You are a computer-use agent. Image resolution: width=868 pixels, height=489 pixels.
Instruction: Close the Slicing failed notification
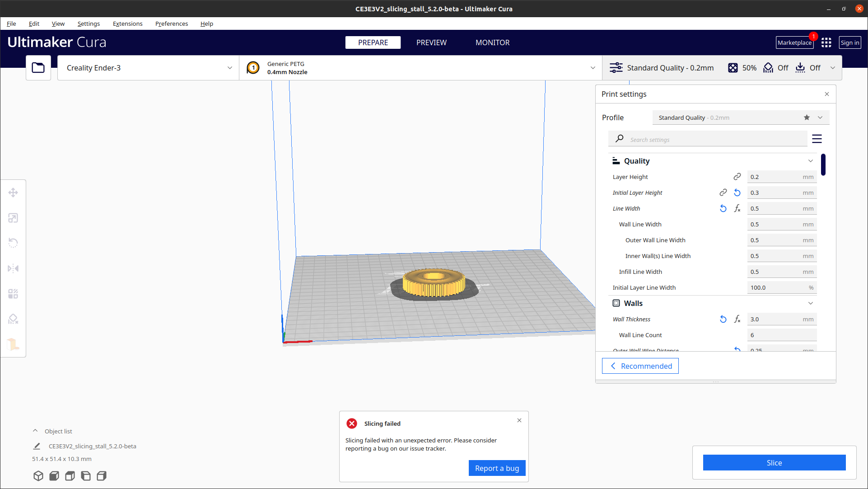(519, 420)
